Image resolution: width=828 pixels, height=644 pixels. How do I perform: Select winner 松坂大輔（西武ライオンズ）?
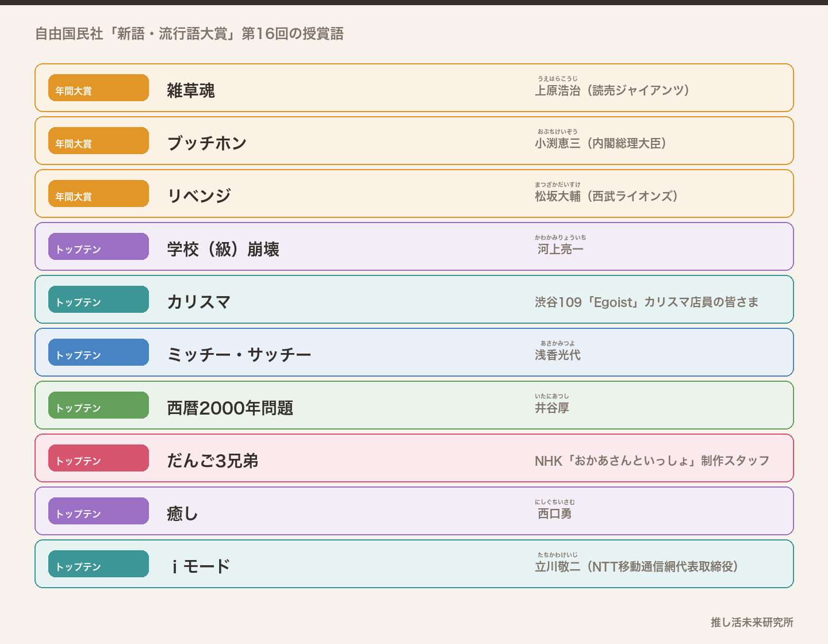coord(607,196)
